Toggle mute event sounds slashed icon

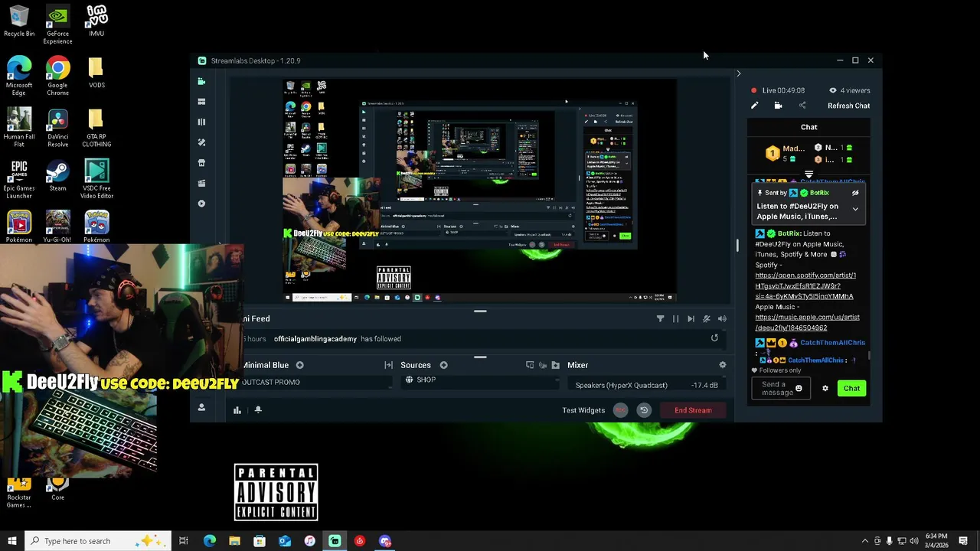tap(706, 319)
